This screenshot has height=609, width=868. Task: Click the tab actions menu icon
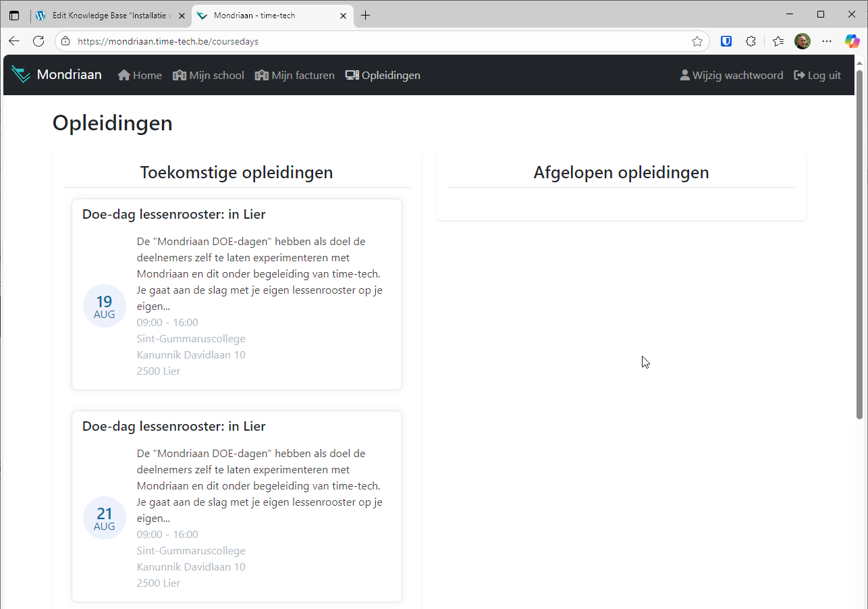coord(14,16)
